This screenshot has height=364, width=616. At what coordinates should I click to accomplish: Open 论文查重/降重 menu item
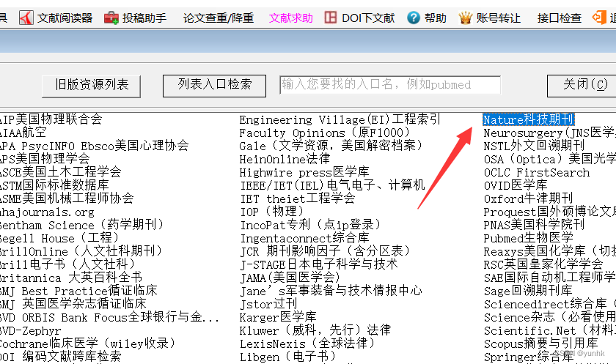point(219,18)
